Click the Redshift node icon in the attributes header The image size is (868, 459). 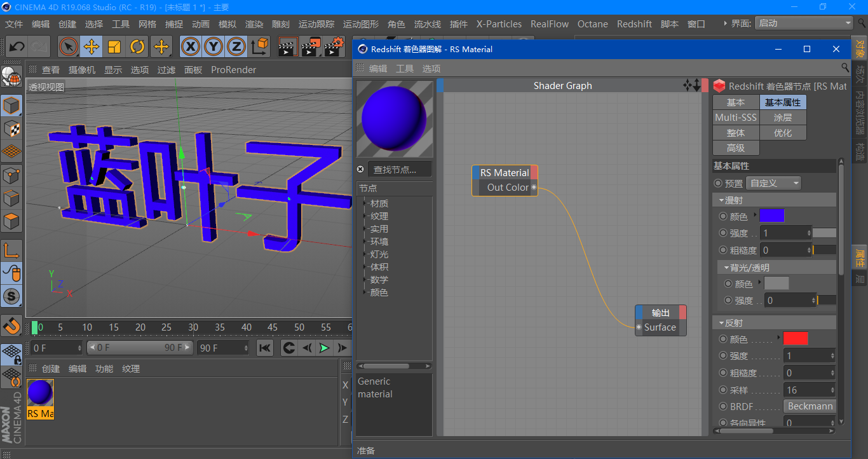719,86
